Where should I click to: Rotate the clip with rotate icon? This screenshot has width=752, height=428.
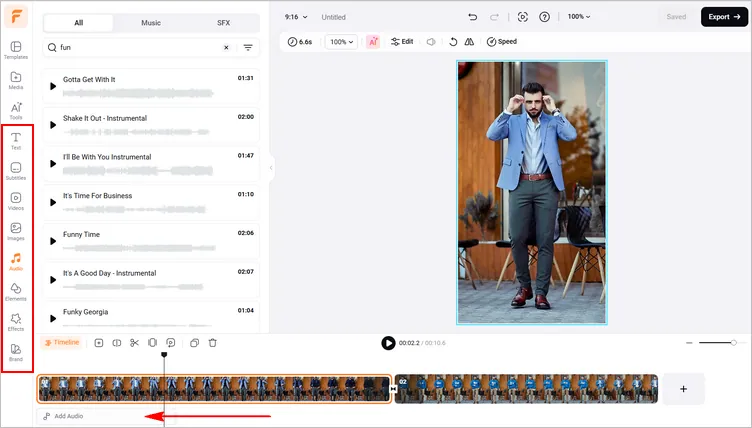point(453,42)
